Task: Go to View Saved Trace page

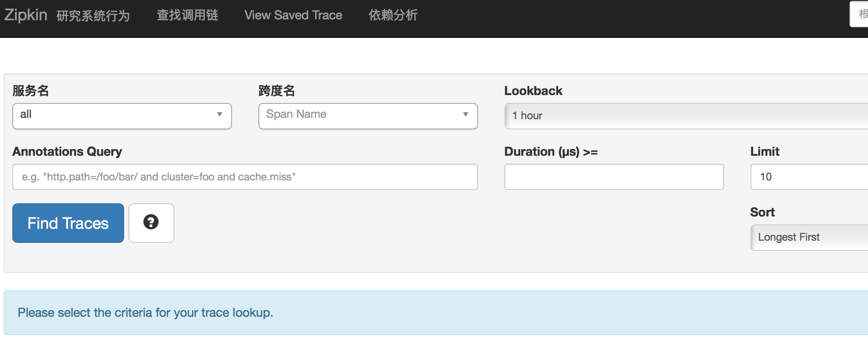Action: click(293, 15)
